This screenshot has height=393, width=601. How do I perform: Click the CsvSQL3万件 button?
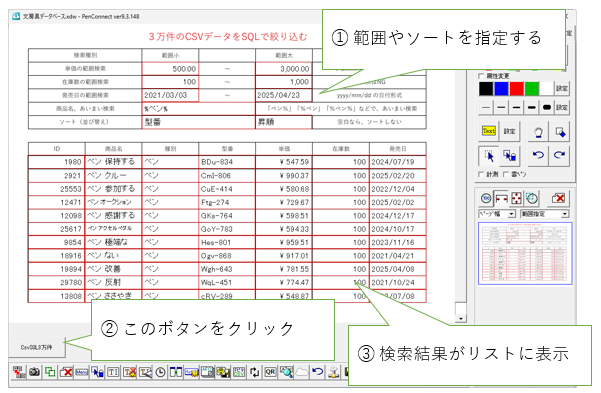pyautogui.click(x=37, y=347)
